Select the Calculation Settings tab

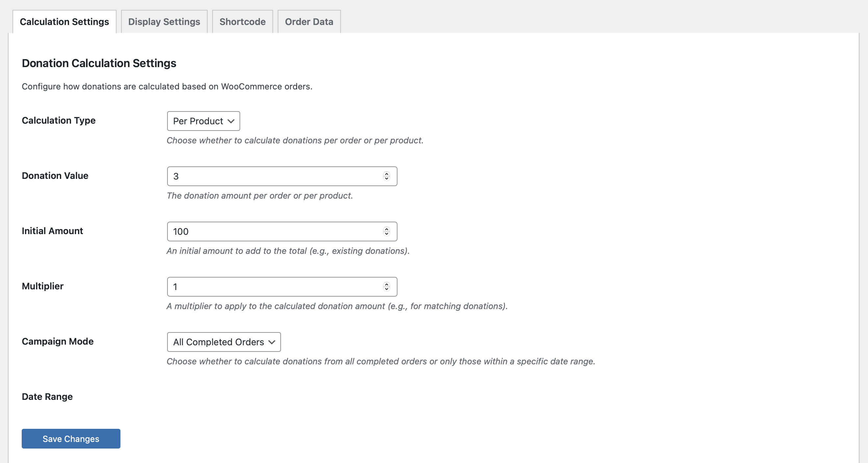[x=64, y=22]
